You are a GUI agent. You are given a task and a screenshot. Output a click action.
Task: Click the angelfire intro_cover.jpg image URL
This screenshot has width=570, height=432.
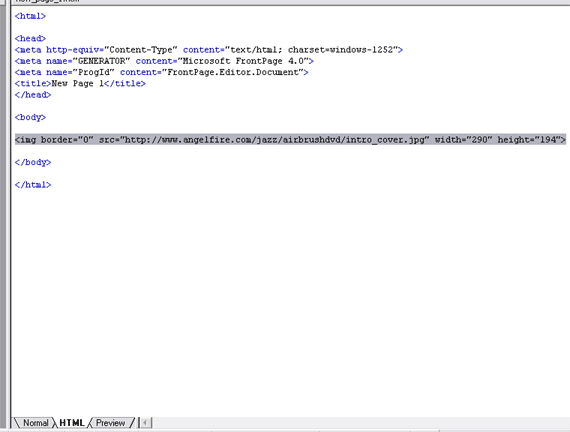pyautogui.click(x=274, y=140)
